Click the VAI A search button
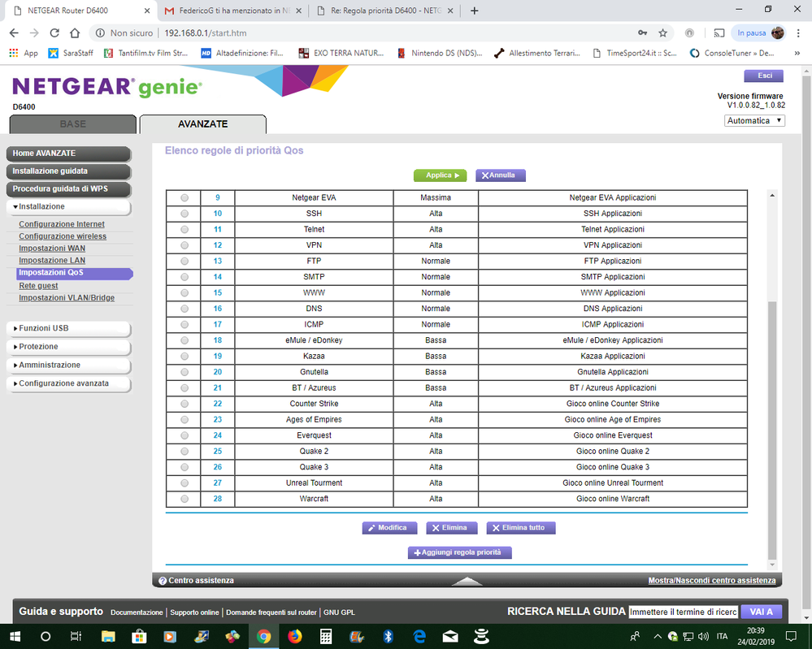 [762, 612]
